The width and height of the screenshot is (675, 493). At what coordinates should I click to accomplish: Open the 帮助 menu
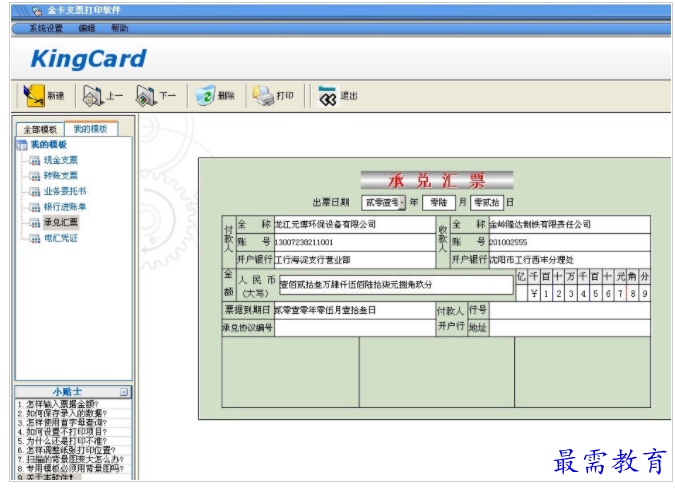click(x=119, y=28)
